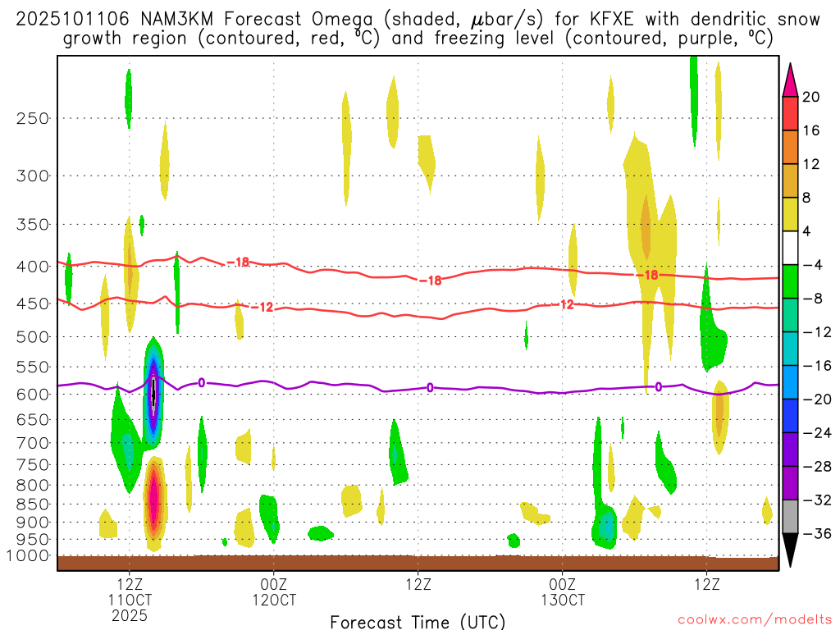This screenshot has height=630, width=840.
Task: Select the violet -28 to -24 colorbar segment
Action: pos(790,450)
